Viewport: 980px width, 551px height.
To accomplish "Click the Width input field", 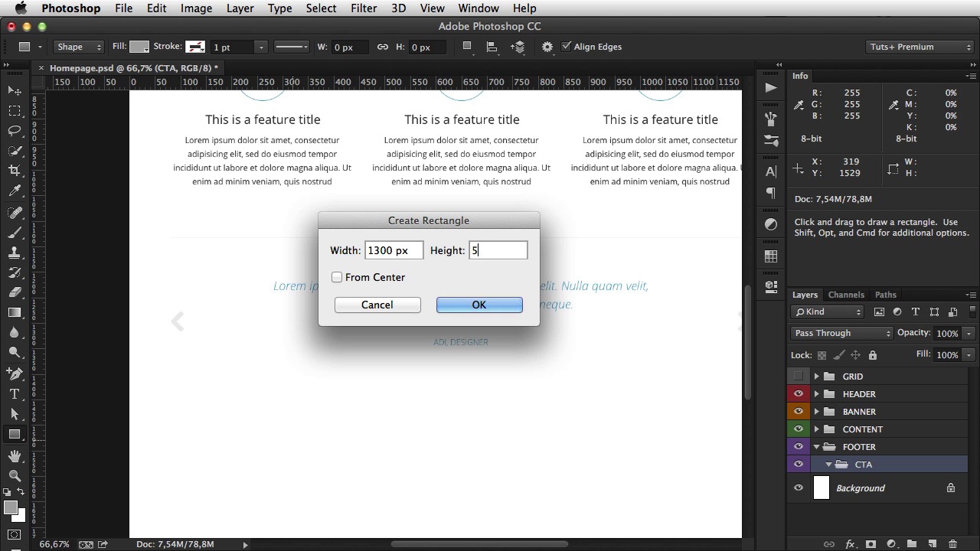I will point(394,250).
